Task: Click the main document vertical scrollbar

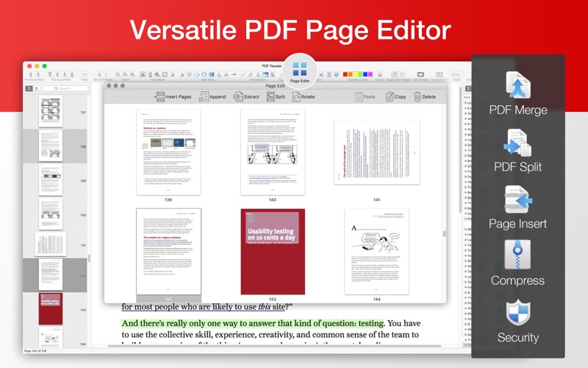Action: pyautogui.click(x=461, y=150)
